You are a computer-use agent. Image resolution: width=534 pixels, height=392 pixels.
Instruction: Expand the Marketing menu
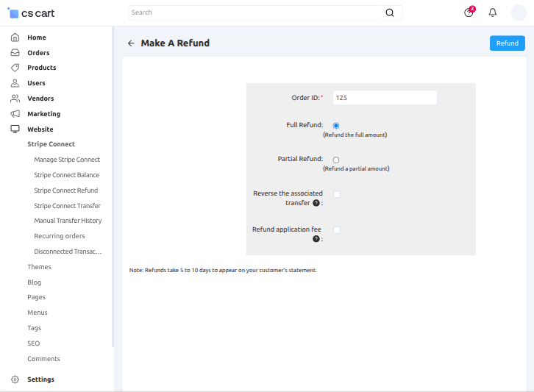click(x=43, y=114)
